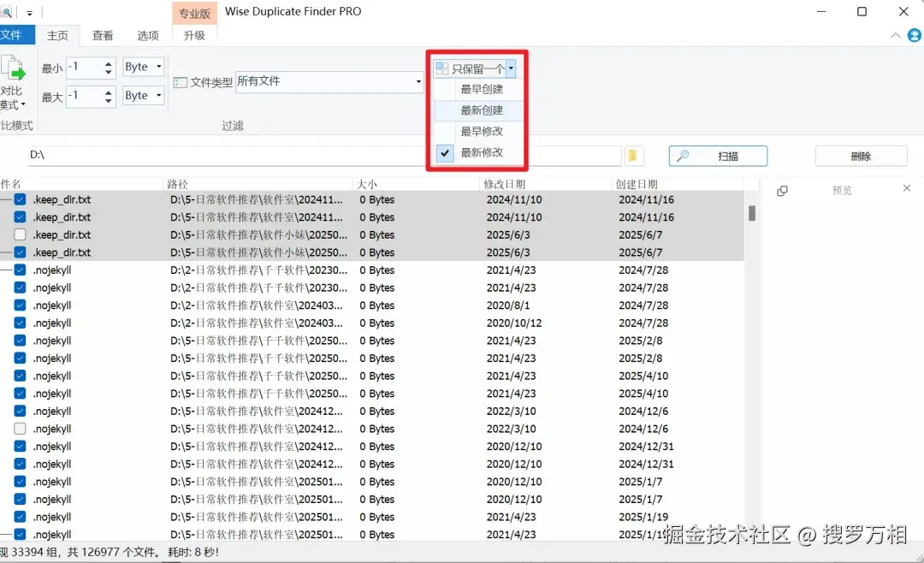
Task: Uncheck first .keep_dir.txt row checkbox
Action: (20, 200)
